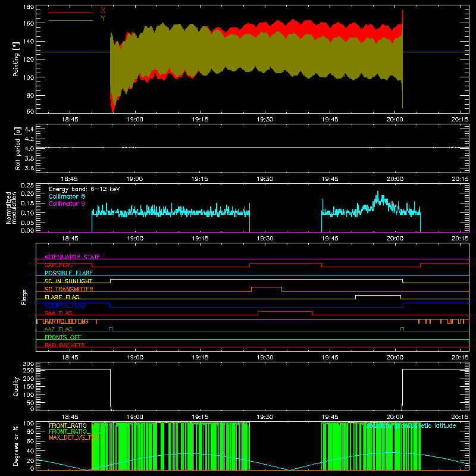The height and width of the screenshot is (476, 476).
Task: Click the '20' tick on Degrees axis
Action: pos(30,461)
